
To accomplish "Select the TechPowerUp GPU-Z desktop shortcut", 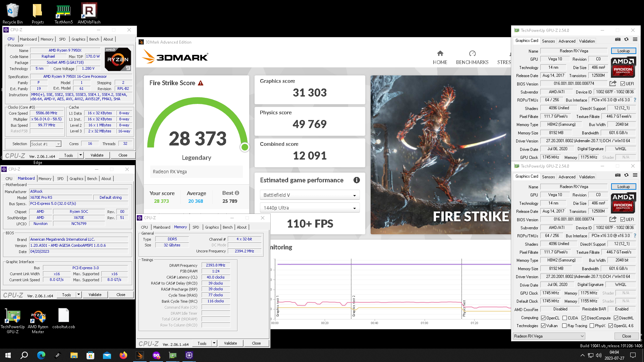I will click(x=13, y=321).
